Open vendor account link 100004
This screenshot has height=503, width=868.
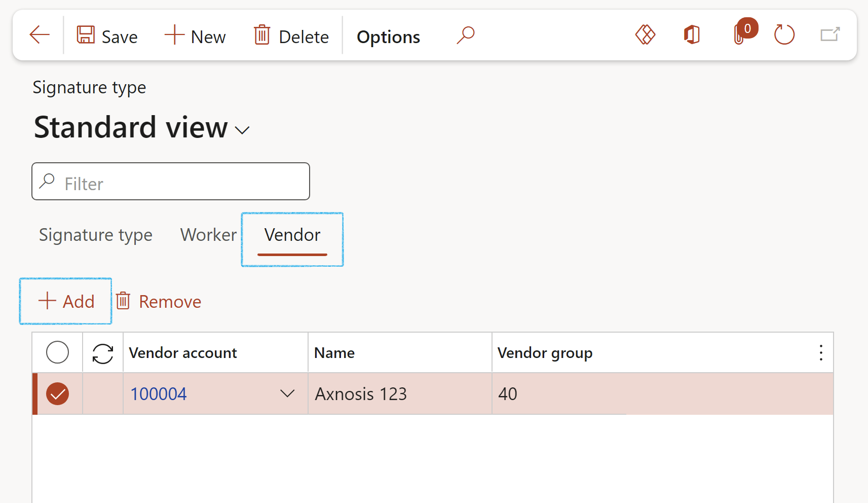(x=159, y=394)
